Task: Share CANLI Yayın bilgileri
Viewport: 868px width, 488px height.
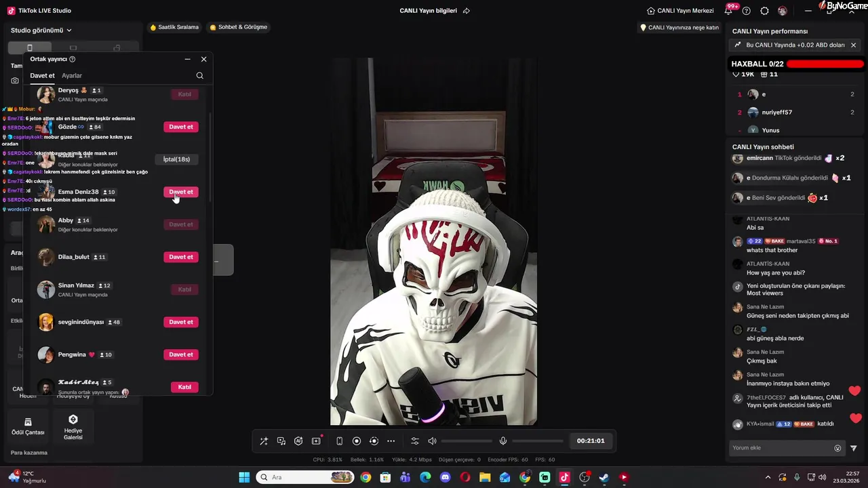Action: 466,11
